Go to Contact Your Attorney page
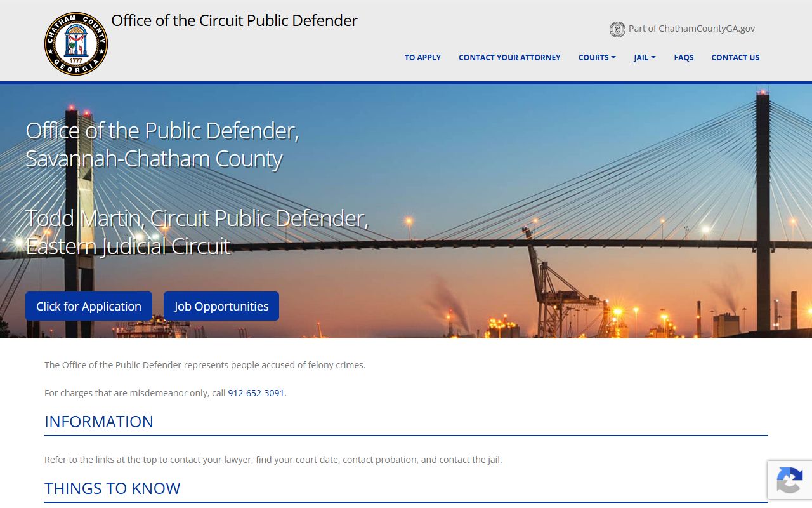The width and height of the screenshot is (812, 508). coord(509,57)
